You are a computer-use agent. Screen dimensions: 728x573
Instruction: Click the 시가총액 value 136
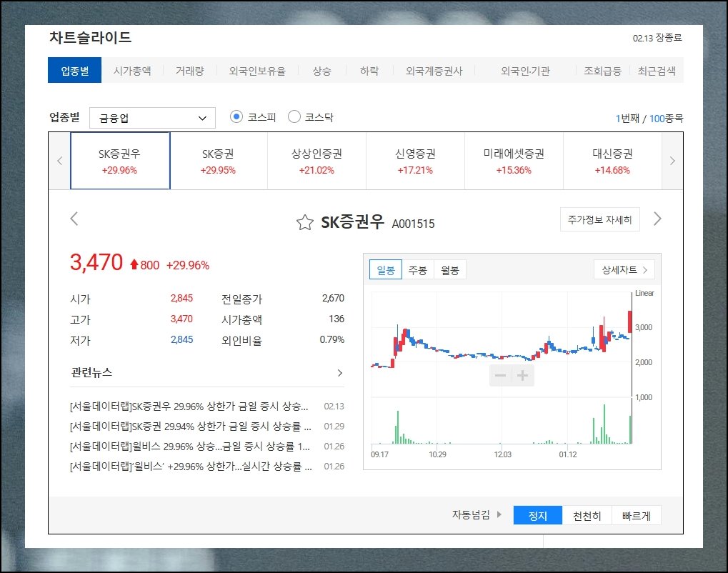coord(336,319)
